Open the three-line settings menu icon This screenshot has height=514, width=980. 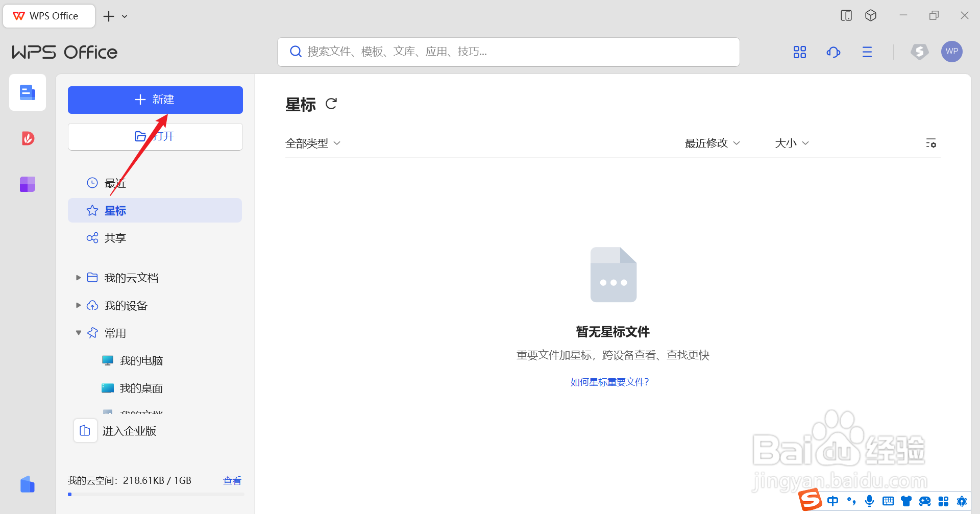click(x=867, y=52)
